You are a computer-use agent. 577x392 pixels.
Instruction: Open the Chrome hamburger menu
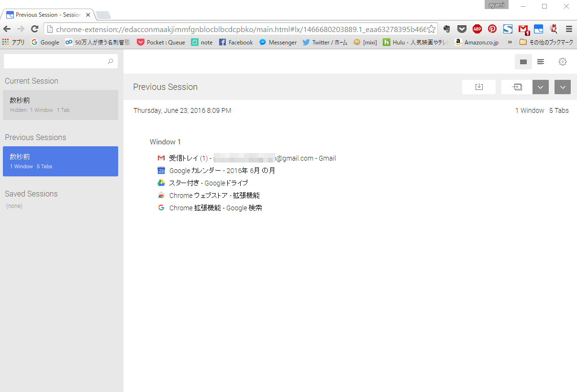569,29
